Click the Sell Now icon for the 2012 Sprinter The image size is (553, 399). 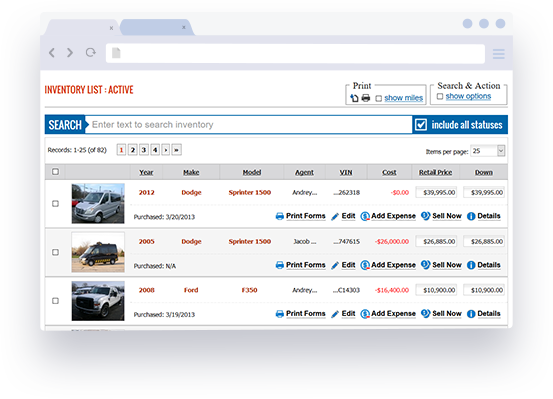click(425, 216)
